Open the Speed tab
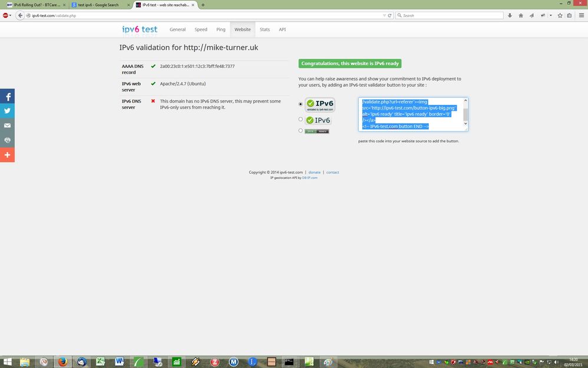 [201, 29]
